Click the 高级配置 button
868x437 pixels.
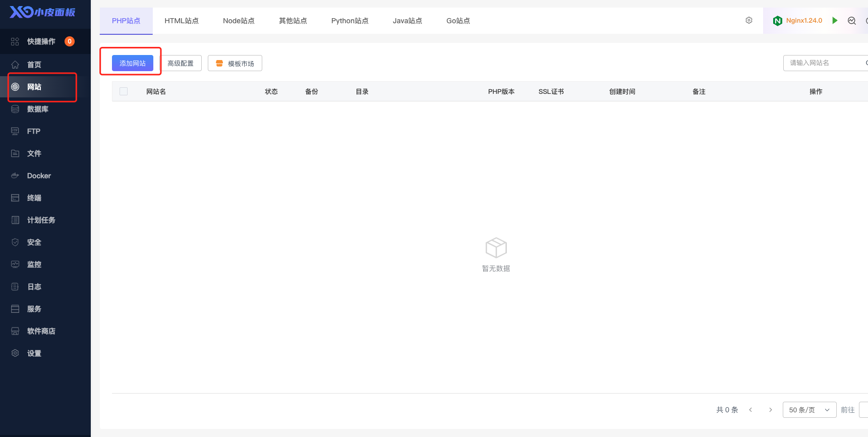[x=181, y=63]
